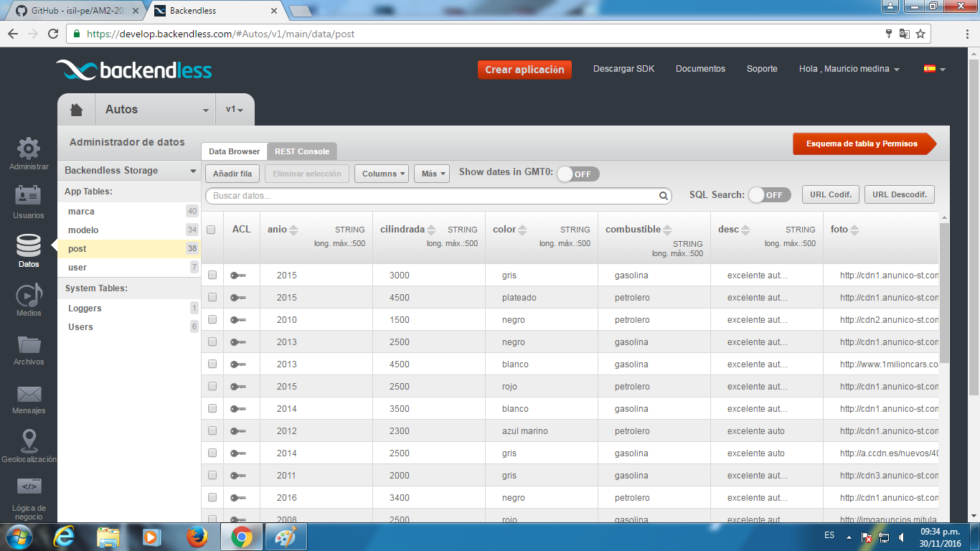The height and width of the screenshot is (551, 980).
Task: Click the Backendless logo
Action: [x=134, y=70]
